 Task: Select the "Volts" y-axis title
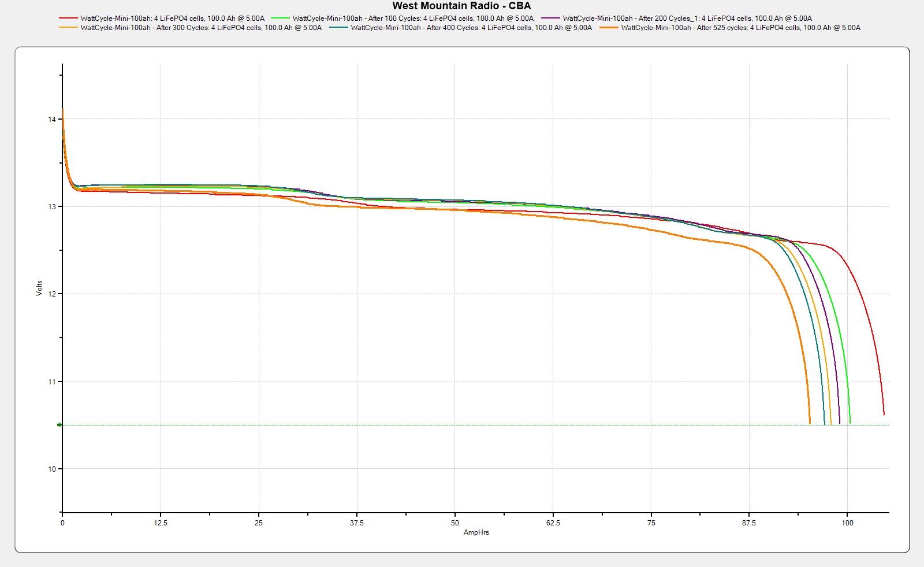(x=39, y=288)
